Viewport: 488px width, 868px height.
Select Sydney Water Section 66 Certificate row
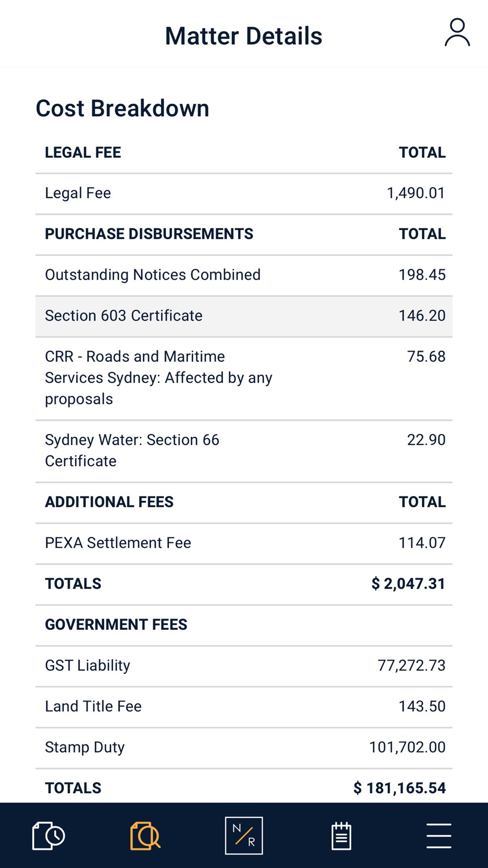[x=244, y=451]
